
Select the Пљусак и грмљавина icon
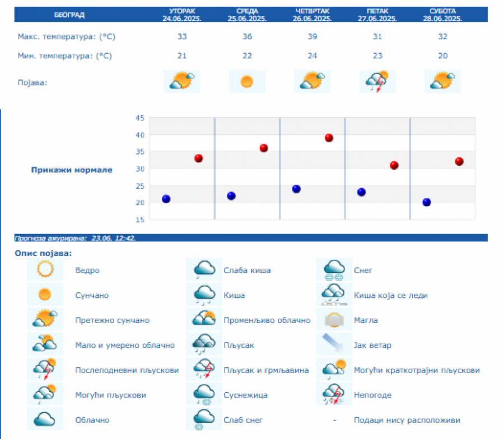click(x=204, y=370)
